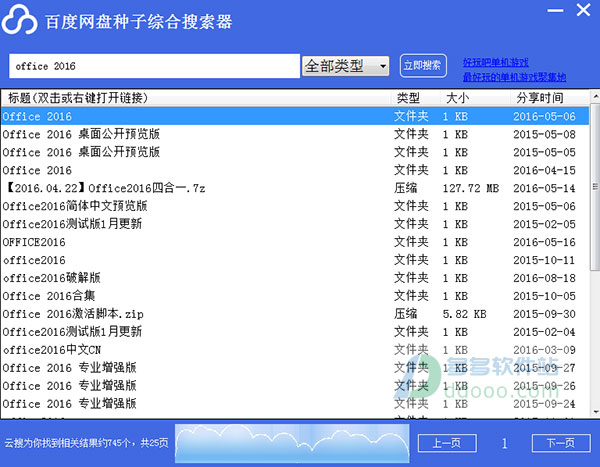Select lowercase office2016 row dated 2015-10-11
Viewport: 600px width, 467px height.
click(295, 260)
